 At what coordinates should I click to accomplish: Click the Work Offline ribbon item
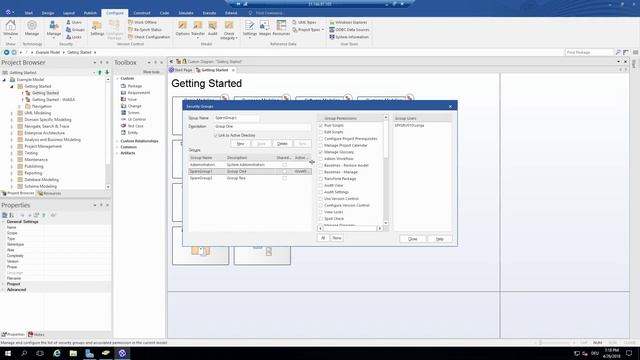coord(142,22)
